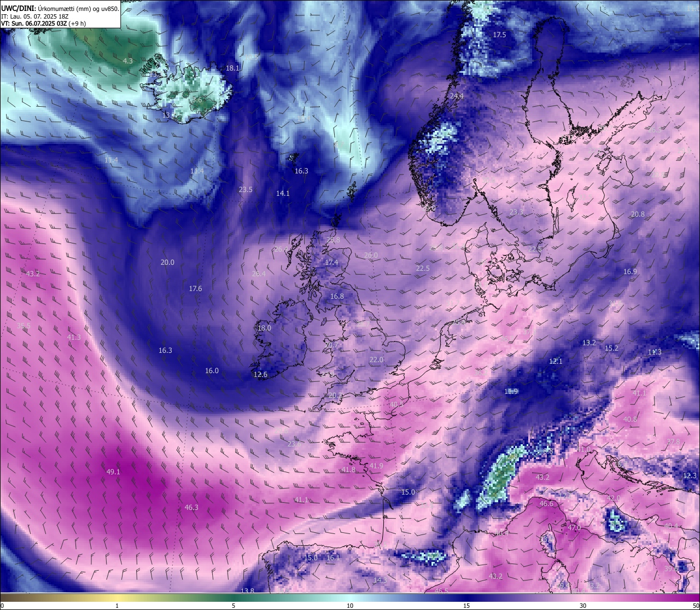Screen dimensions: 700x610
Task: Click the 16.9 value east of the Baltic
Action: click(630, 271)
